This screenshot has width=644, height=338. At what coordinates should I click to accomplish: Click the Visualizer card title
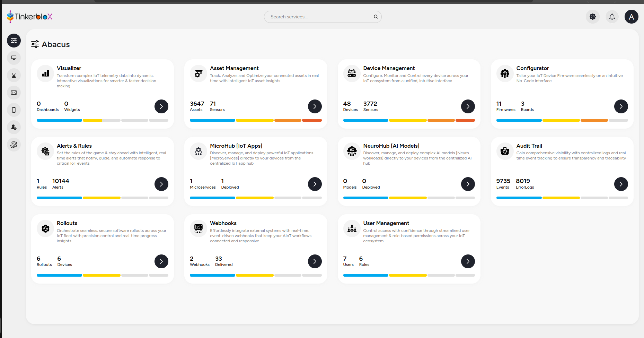pyautogui.click(x=69, y=68)
